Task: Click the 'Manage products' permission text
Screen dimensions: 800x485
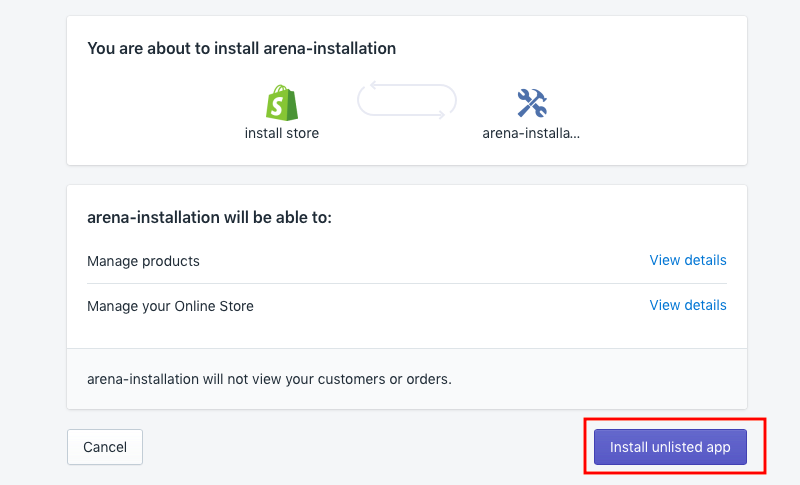Action: point(143,261)
